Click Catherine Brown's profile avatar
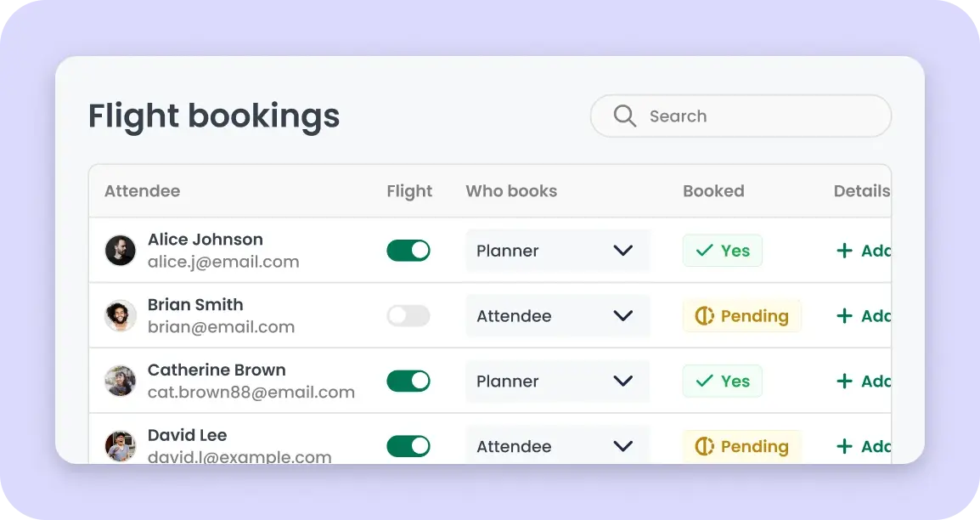Screen dimensions: 980x520 [120, 382]
